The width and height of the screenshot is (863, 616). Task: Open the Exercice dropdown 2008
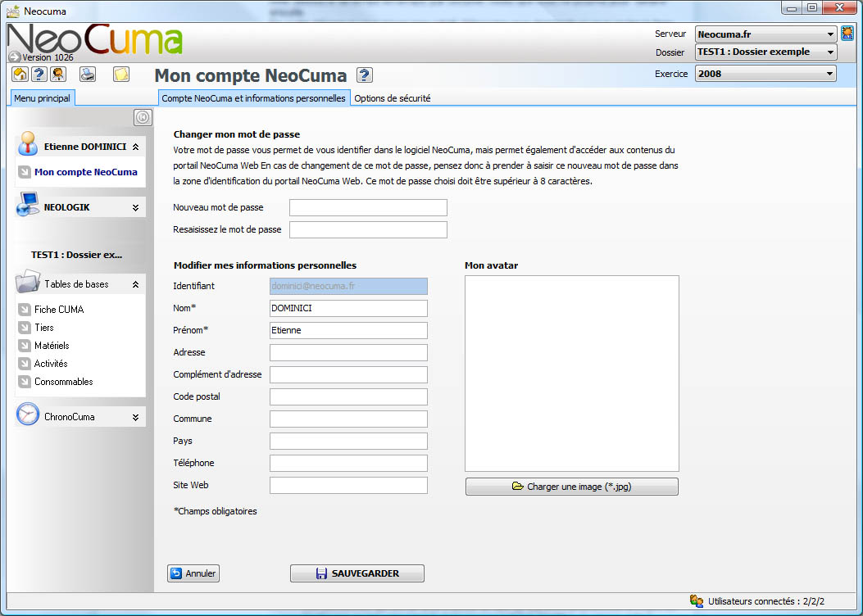point(765,74)
